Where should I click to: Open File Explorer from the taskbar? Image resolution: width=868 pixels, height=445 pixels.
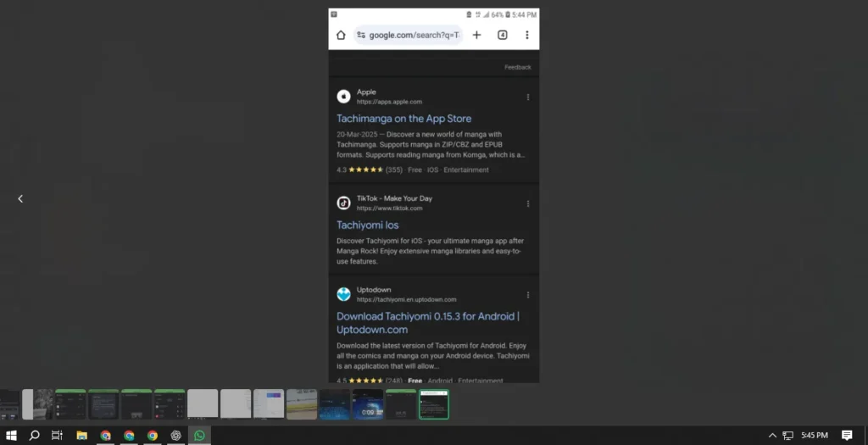pos(82,436)
